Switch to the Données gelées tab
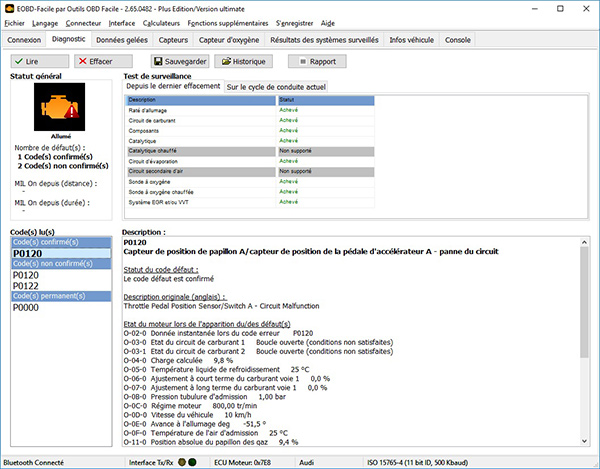Viewport: 600px width, 469px height. (122, 40)
